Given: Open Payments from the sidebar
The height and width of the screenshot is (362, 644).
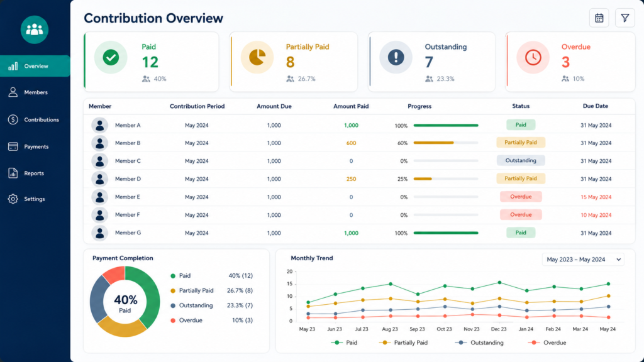Looking at the screenshot, I should (x=35, y=146).
